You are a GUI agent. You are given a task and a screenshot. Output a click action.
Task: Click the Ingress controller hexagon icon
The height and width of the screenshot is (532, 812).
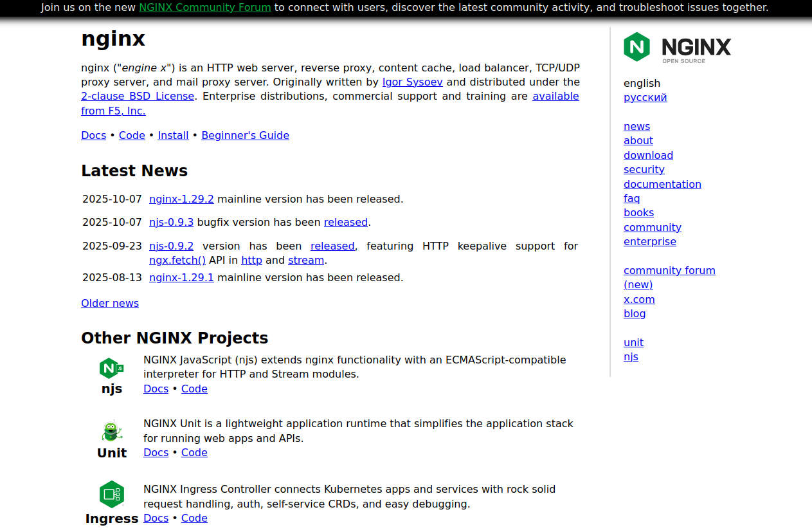111,494
